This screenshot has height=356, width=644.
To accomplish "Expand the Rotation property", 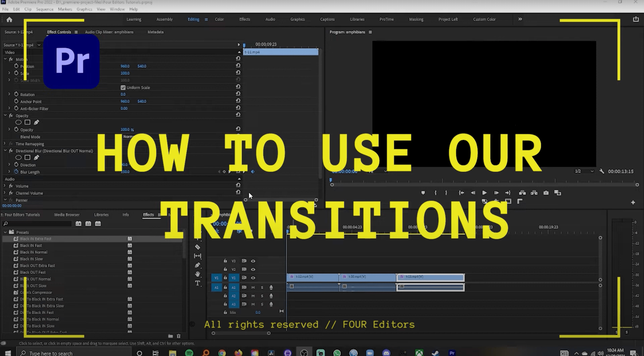I will tap(9, 94).
